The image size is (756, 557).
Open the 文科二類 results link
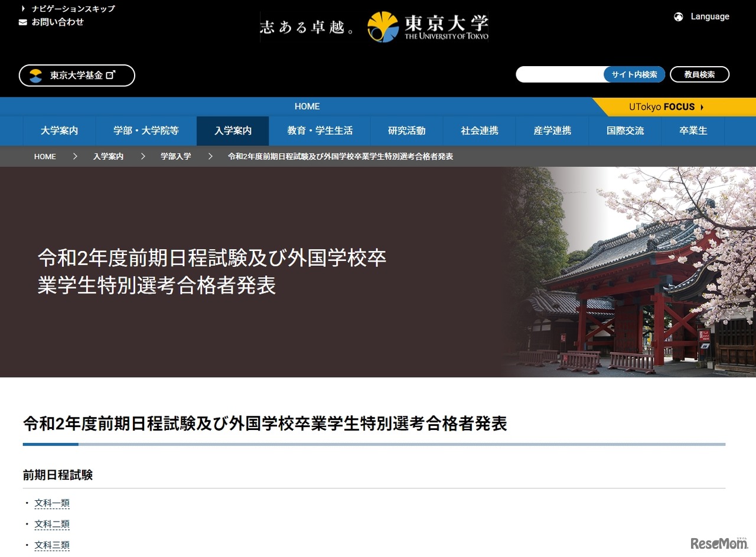tap(51, 524)
